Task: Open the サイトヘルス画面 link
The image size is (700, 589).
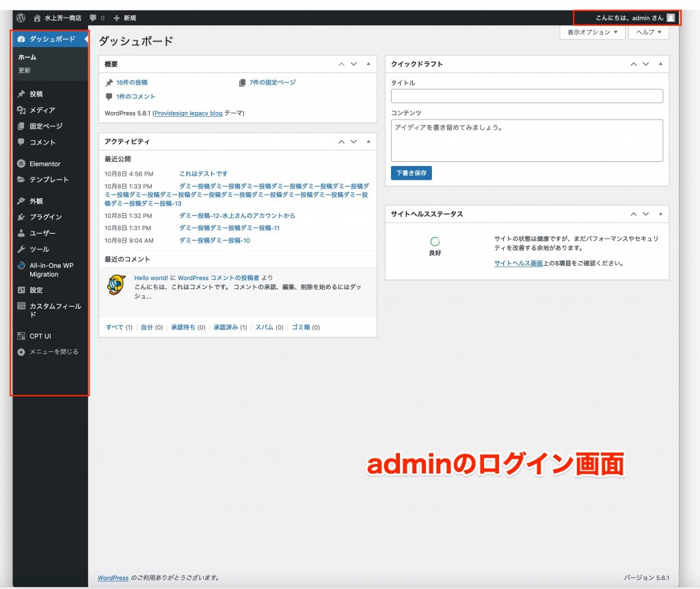Action: click(518, 263)
